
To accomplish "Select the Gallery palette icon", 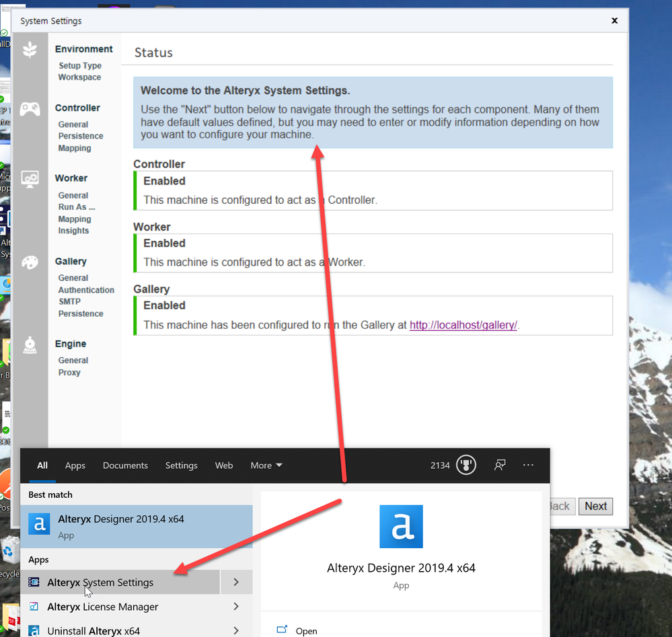I will click(x=31, y=262).
